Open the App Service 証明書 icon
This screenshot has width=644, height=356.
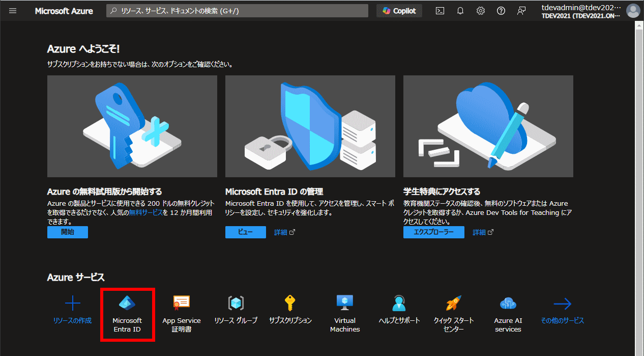(x=182, y=303)
